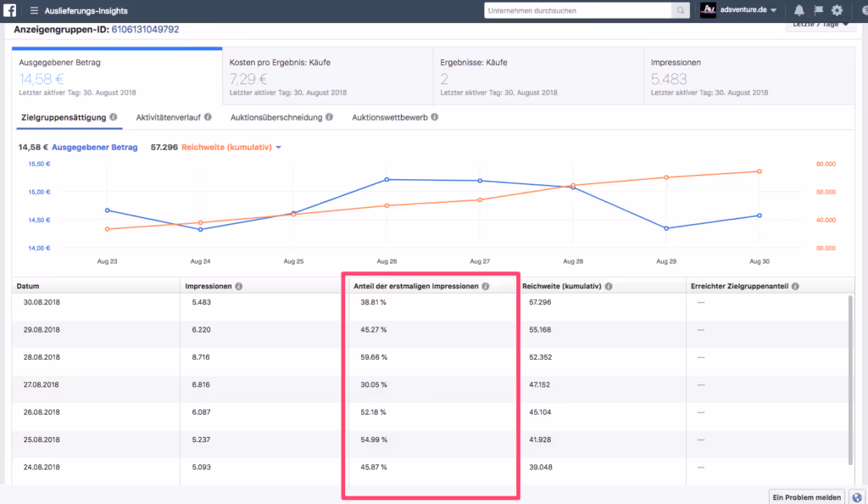The width and height of the screenshot is (868, 504).
Task: Click the Datum column header
Action: 28,286
